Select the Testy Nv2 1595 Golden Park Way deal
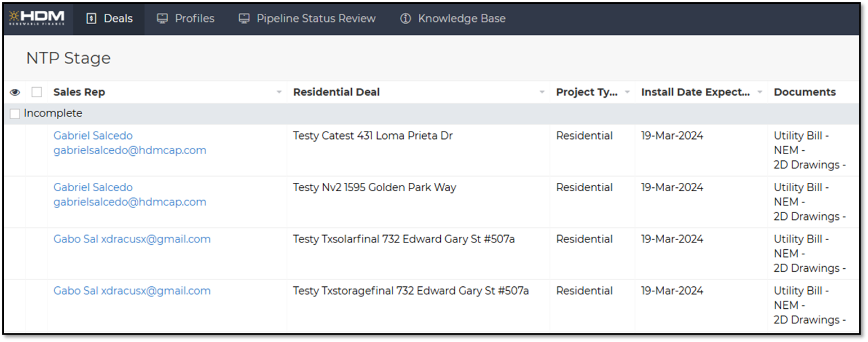Screen dimensions: 868x342 click(374, 187)
